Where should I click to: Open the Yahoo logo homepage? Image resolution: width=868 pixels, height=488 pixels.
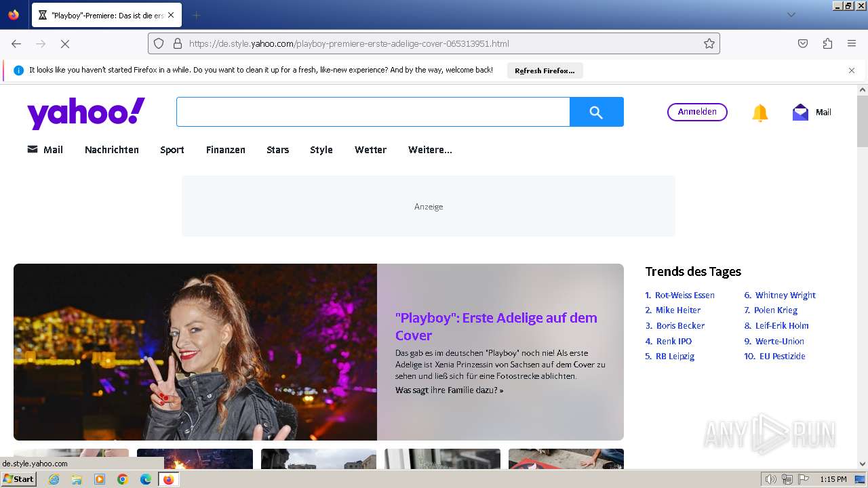click(x=86, y=113)
